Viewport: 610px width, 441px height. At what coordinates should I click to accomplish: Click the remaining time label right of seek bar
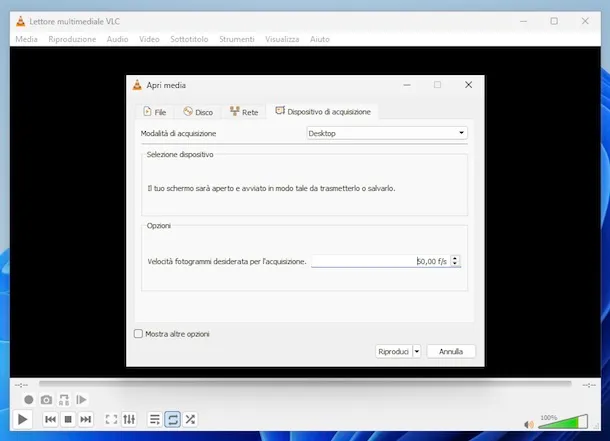[589, 385]
